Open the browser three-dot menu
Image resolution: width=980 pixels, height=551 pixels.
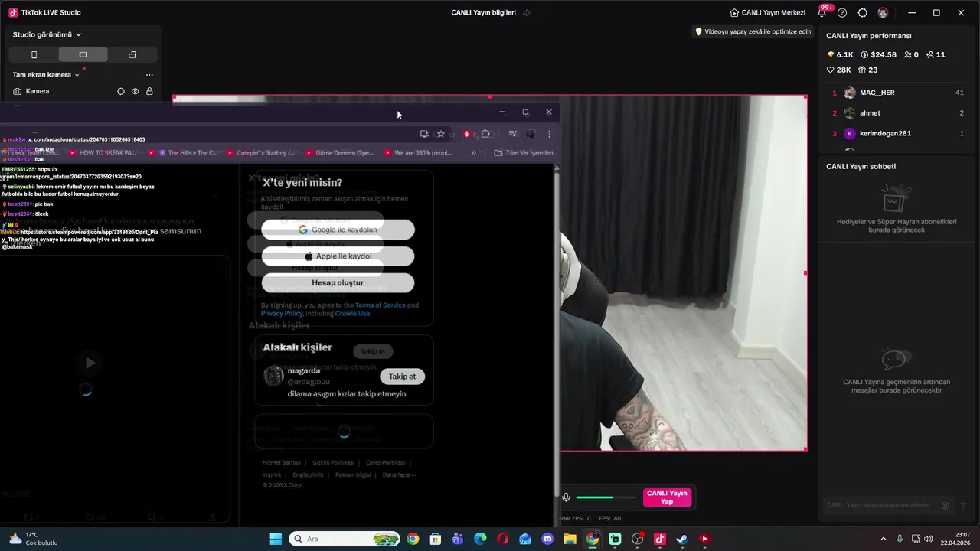point(549,134)
